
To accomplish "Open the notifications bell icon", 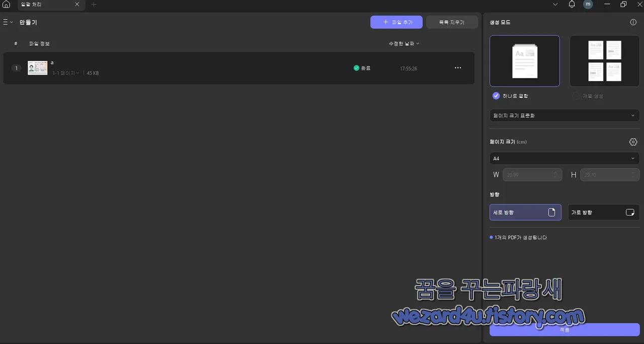I will [x=572, y=5].
